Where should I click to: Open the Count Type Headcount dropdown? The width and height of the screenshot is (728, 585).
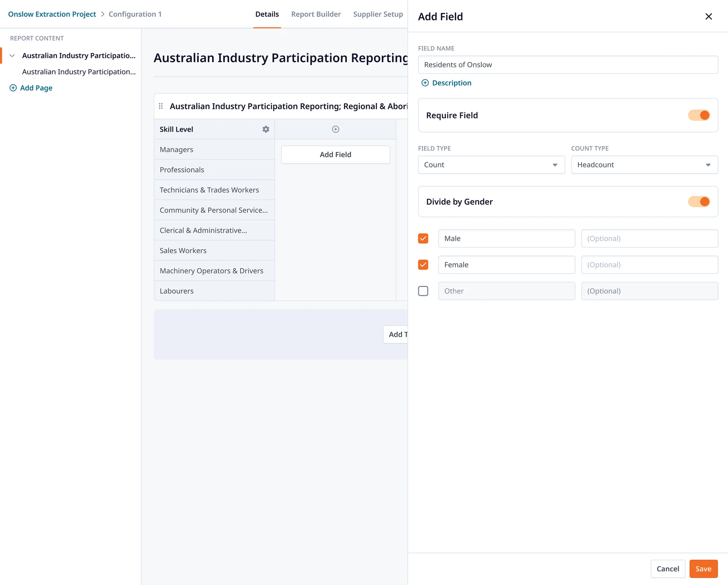[x=644, y=165]
